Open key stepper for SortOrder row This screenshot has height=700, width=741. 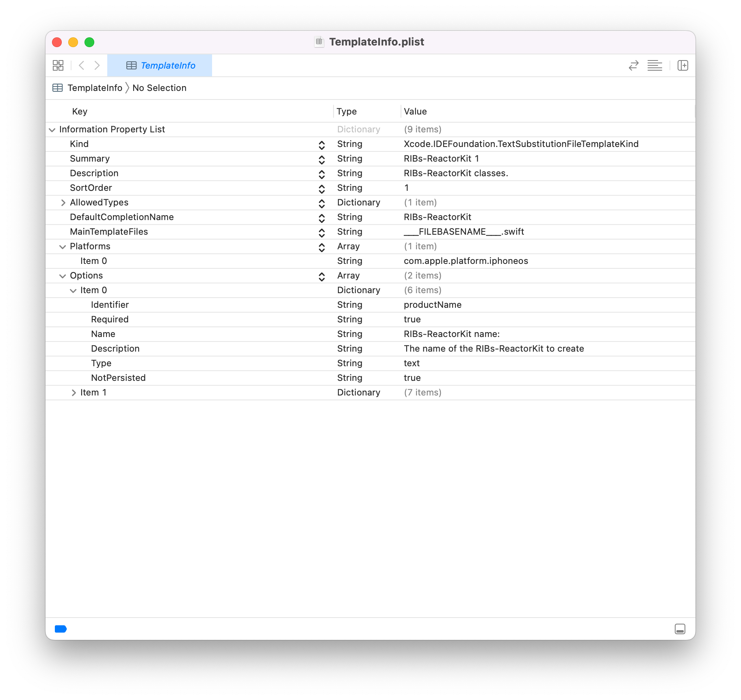click(322, 189)
